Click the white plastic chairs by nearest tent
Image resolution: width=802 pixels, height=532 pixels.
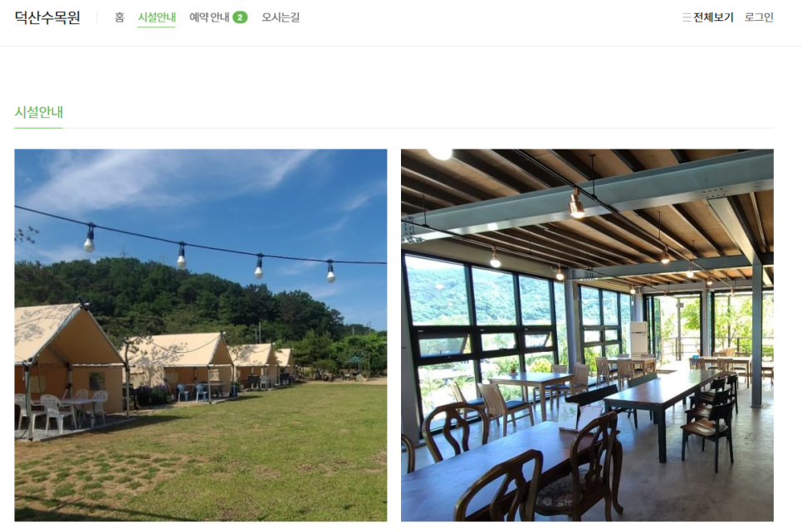tap(62, 410)
